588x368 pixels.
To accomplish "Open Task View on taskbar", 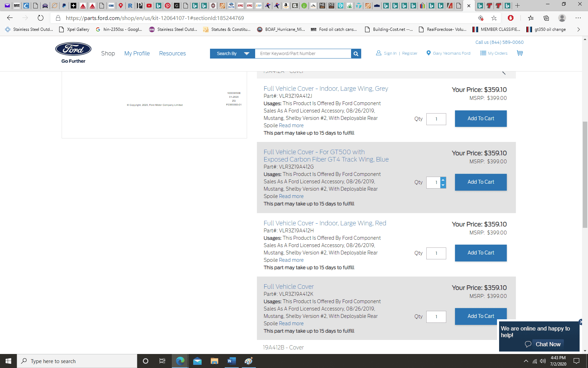I will point(162,361).
